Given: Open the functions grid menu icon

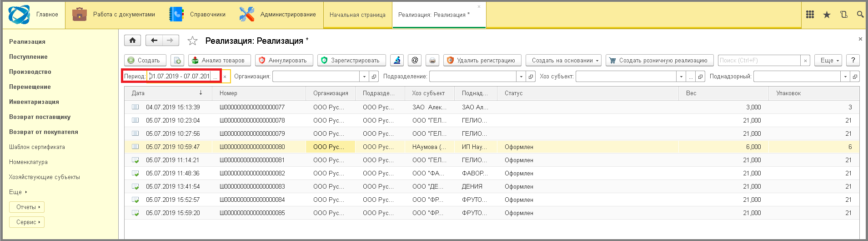Looking at the screenshot, I should coord(810,15).
